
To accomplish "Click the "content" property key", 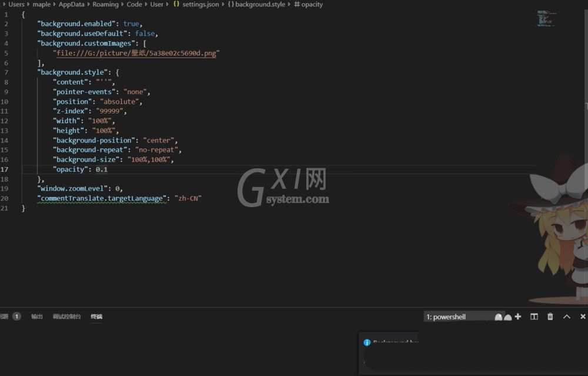I will pos(70,82).
